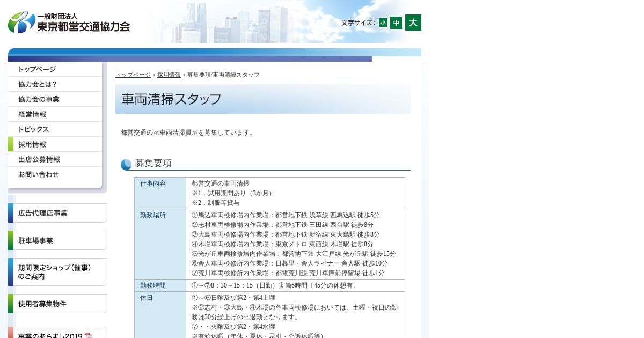Image resolution: width=644 pixels, height=338 pixels.
Task: Go to 協力会の事業 menu item
Action: [55, 99]
